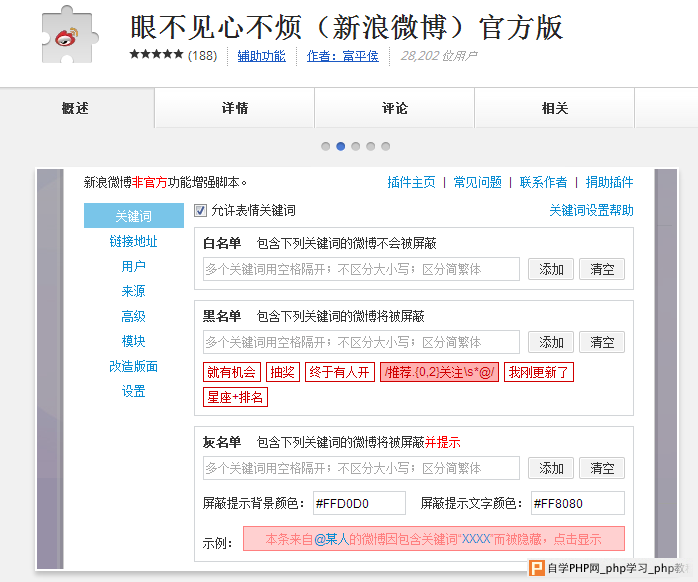698x582 pixels.
Task: Focus the 黑名单 keyword input field
Action: 361,342
